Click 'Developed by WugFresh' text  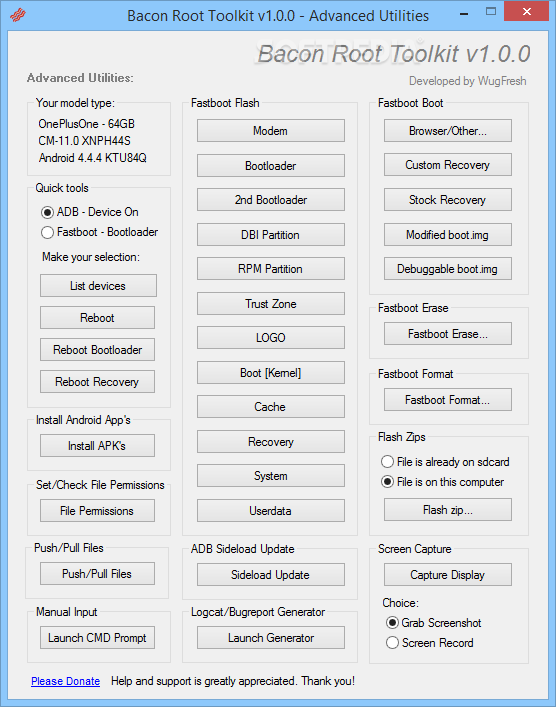(468, 81)
